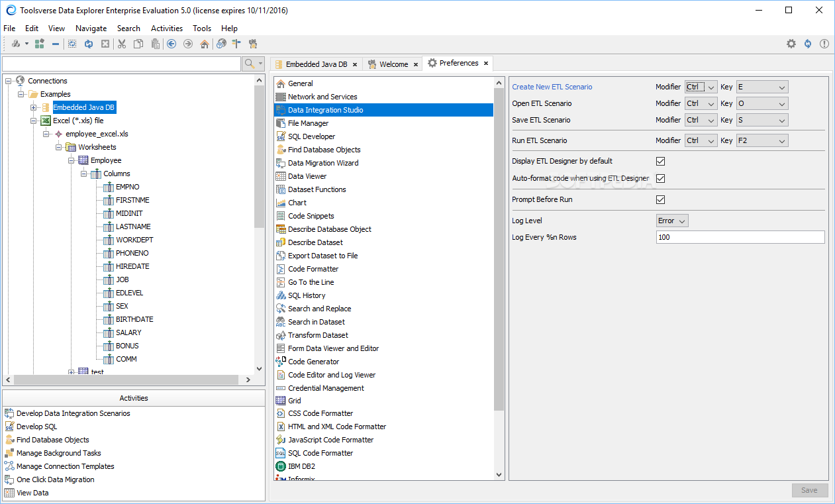The height and width of the screenshot is (504, 835).
Task: Select the SQL Developer preferences entry
Action: coord(311,136)
